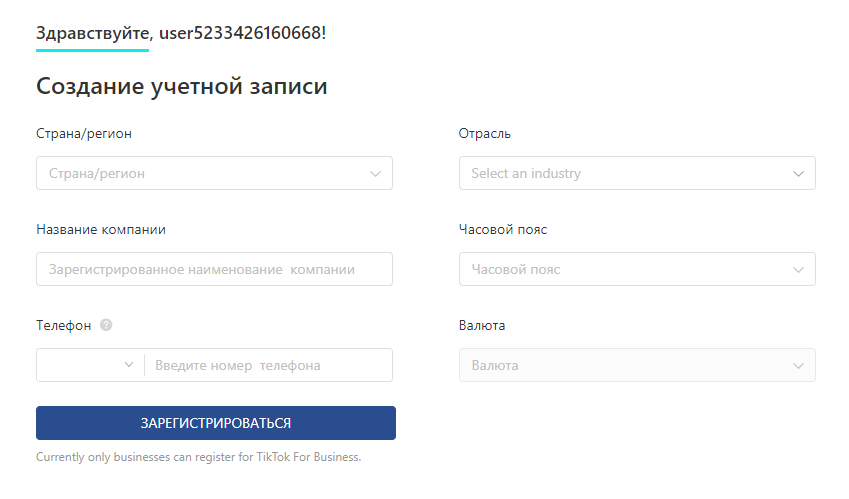Click the phone country code chevron arrow
The height and width of the screenshot is (499, 849).
[x=129, y=365]
